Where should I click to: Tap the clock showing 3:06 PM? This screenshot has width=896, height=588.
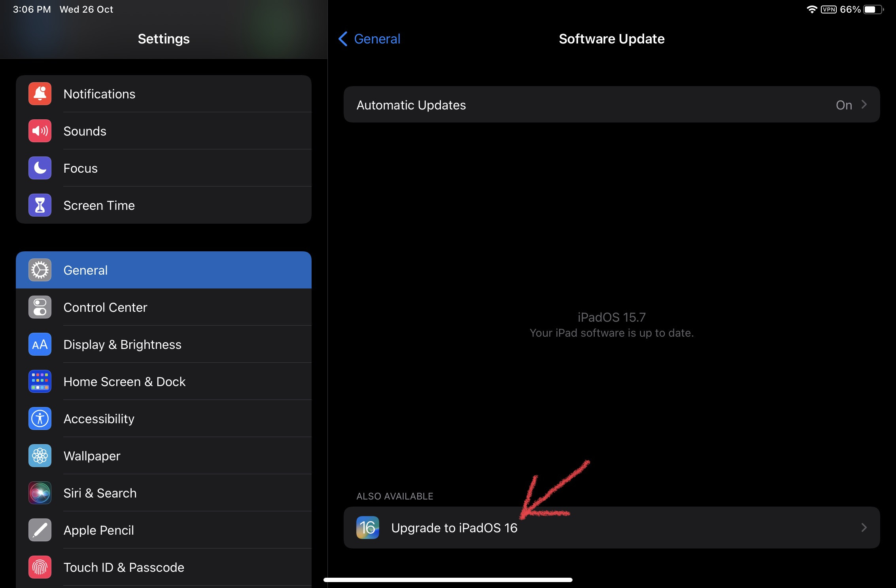pos(32,9)
